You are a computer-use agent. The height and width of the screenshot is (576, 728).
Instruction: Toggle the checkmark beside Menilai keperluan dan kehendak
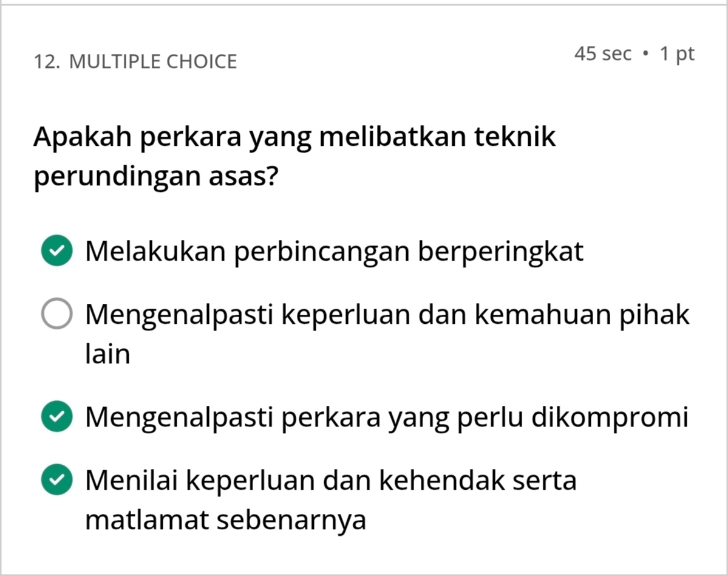[57, 480]
